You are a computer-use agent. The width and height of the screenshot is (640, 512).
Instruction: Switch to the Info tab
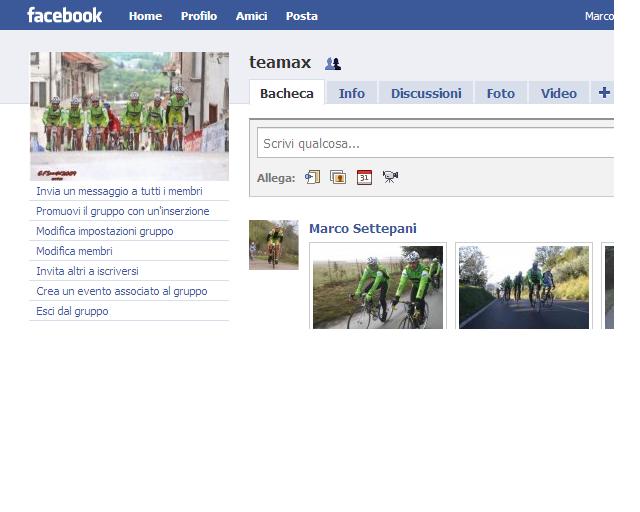click(351, 93)
